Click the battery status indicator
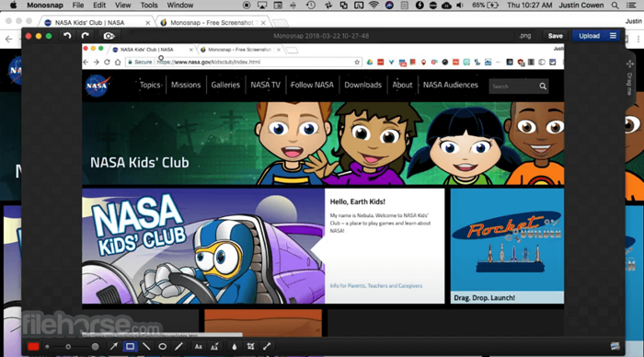Image resolution: width=644 pixels, height=357 pixels. (485, 6)
